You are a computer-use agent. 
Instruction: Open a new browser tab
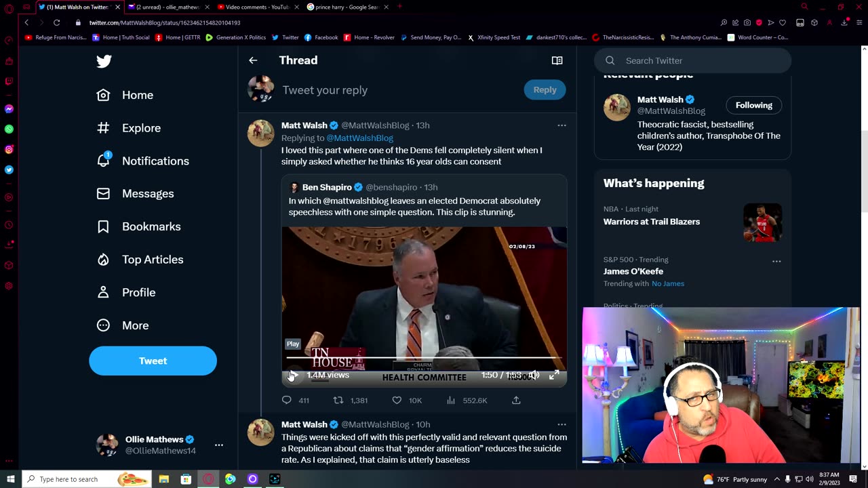click(399, 7)
